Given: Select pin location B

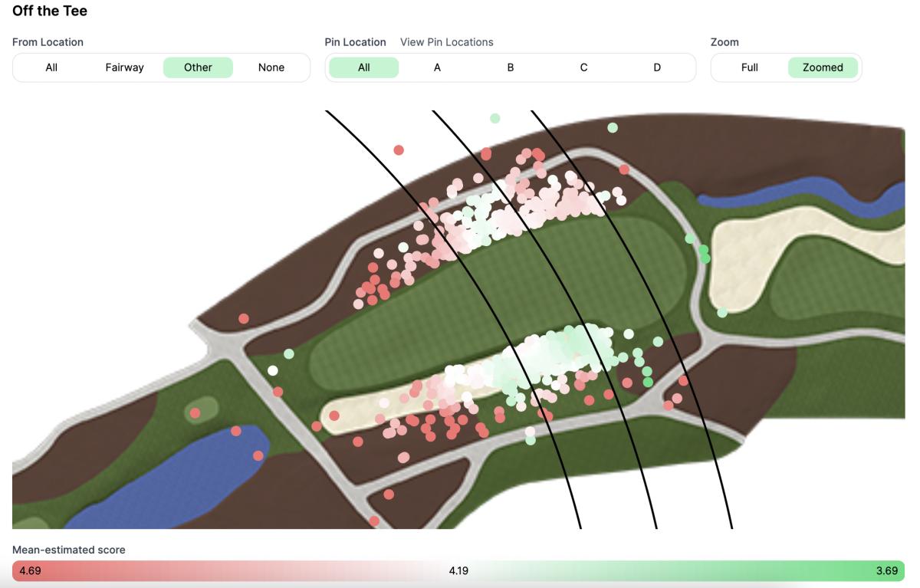Looking at the screenshot, I should tap(510, 67).
